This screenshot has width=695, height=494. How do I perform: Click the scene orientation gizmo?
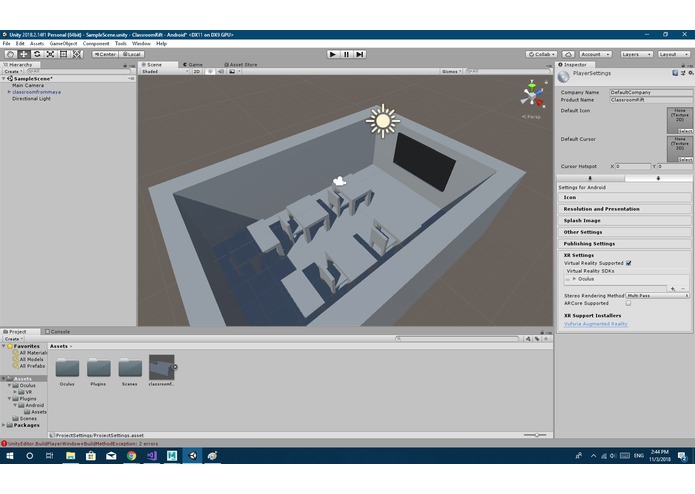point(532,94)
